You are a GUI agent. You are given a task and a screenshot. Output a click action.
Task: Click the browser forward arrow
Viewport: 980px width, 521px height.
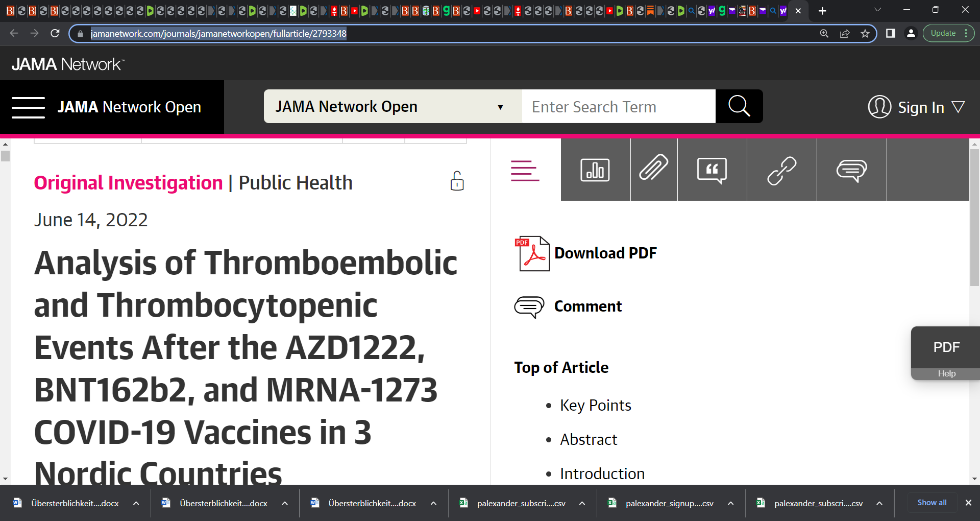[34, 33]
